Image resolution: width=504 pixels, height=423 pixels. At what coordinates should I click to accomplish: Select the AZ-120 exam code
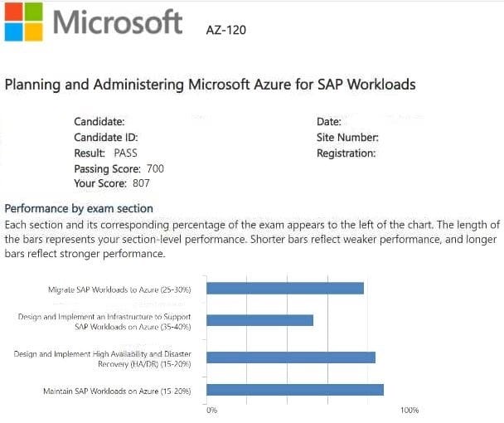(x=225, y=32)
